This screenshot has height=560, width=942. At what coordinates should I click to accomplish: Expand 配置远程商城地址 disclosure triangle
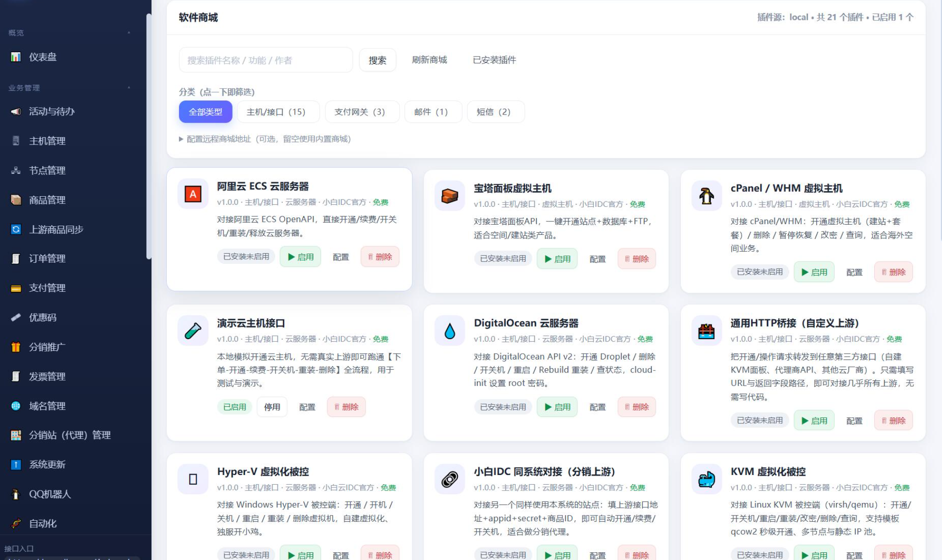coord(181,139)
